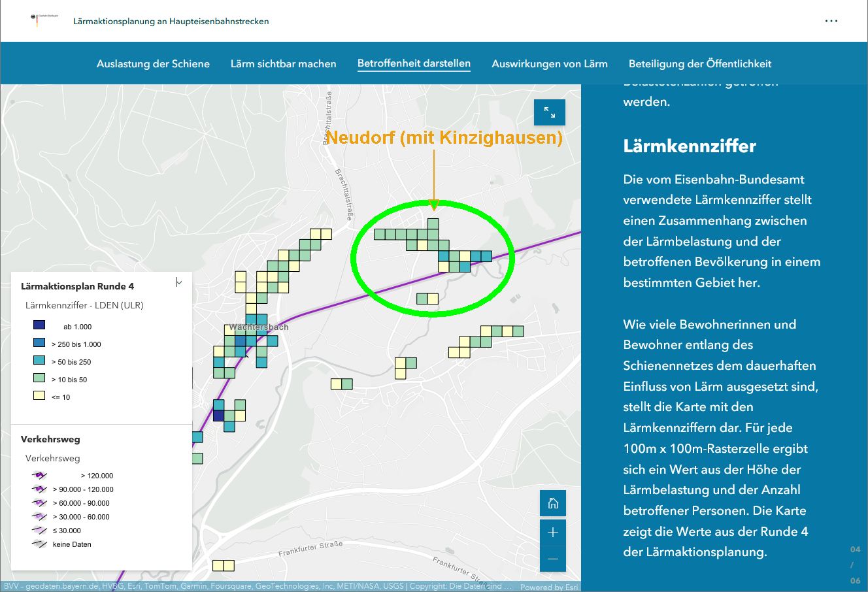Zoom in on the map with plus button

[553, 532]
